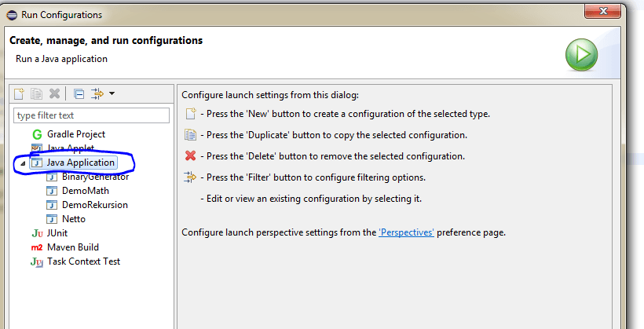644x329 pixels.
Task: Select the Netto launch configuration
Action: click(74, 219)
